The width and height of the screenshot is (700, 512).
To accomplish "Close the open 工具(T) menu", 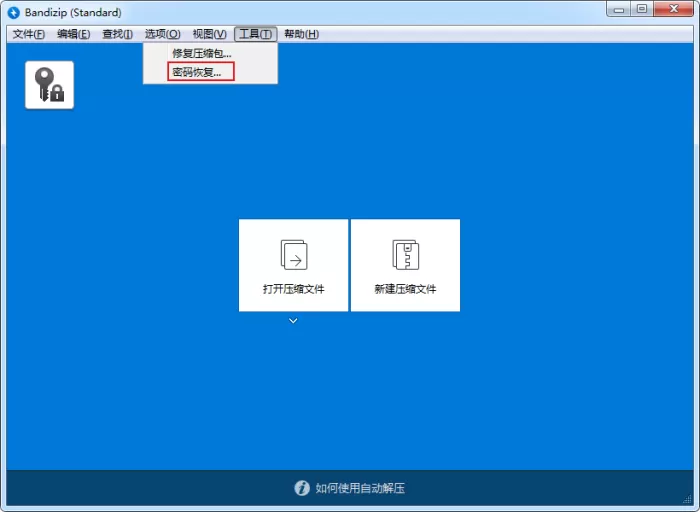I will click(x=255, y=34).
